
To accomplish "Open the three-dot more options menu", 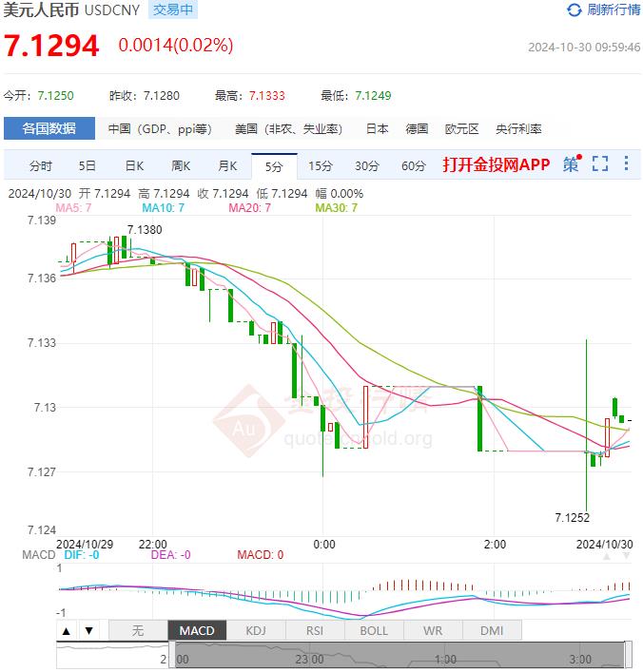I will (626, 164).
